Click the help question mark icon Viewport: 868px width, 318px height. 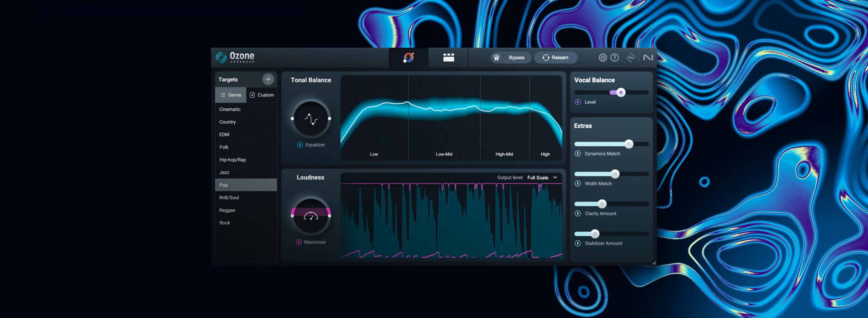(614, 58)
